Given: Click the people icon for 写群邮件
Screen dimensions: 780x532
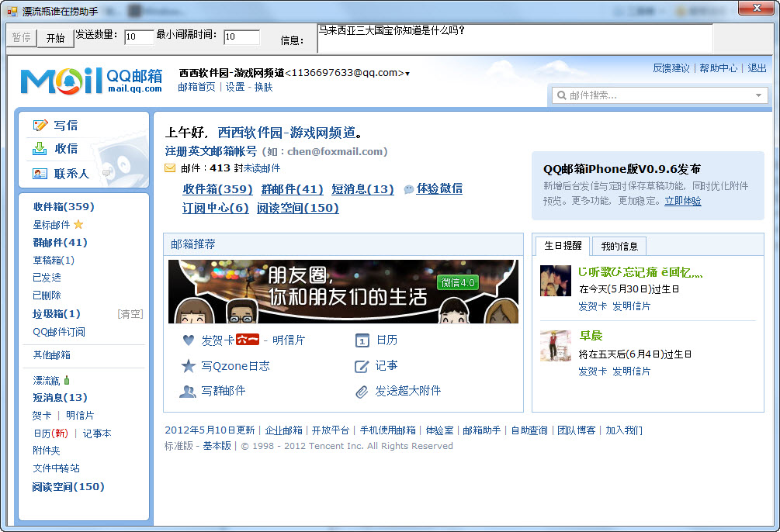Looking at the screenshot, I should point(188,392).
